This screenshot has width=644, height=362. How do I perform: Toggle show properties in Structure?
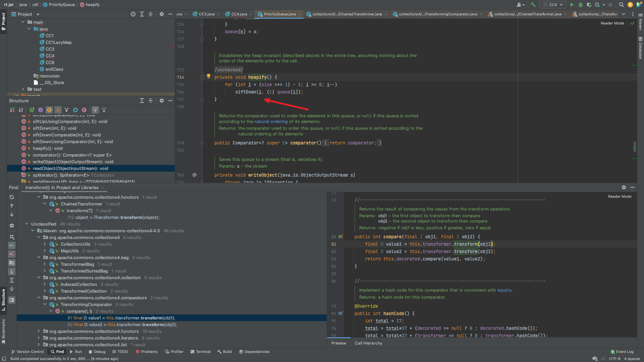41,110
